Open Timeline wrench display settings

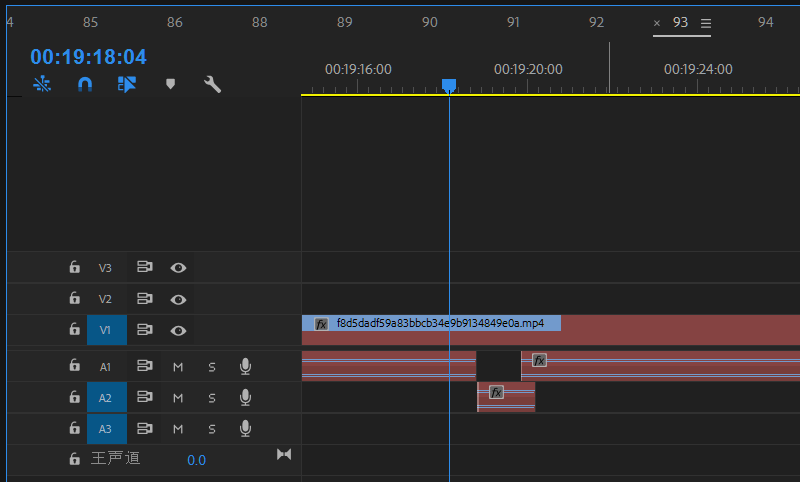pyautogui.click(x=212, y=85)
